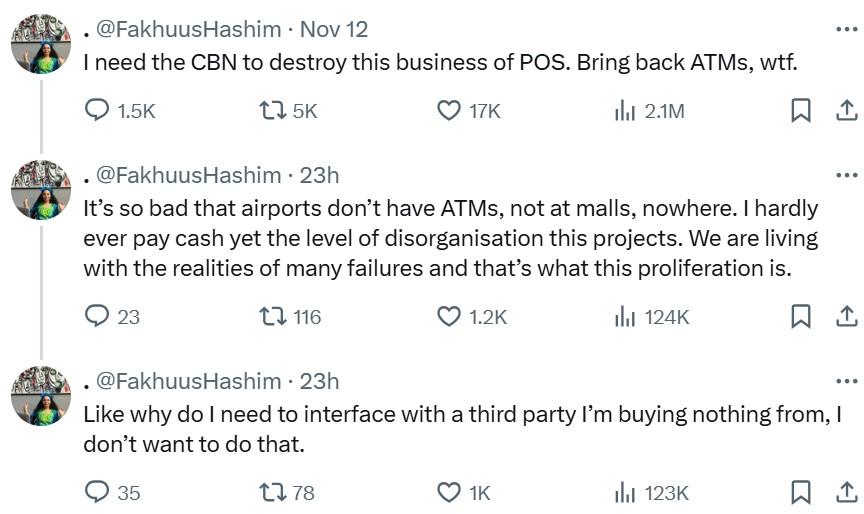Image resolution: width=864 pixels, height=514 pixels.
Task: Share the airports ATMs tweet
Action: point(845,316)
